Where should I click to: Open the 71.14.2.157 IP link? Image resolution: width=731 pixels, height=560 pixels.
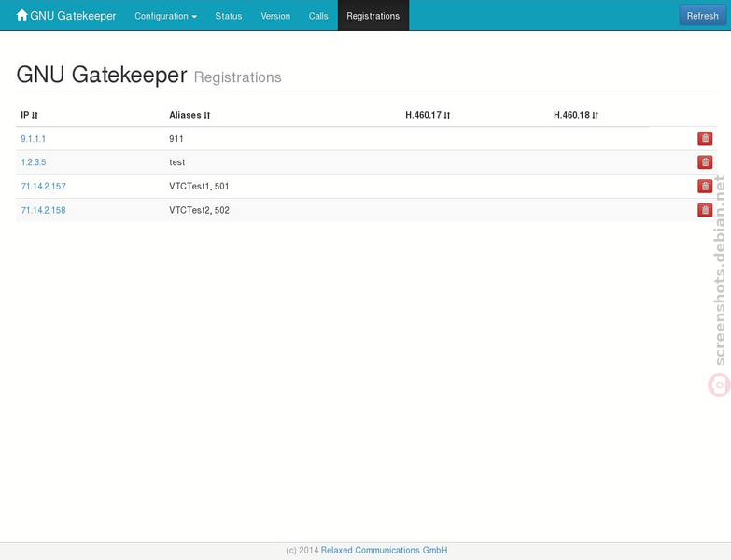43,187
